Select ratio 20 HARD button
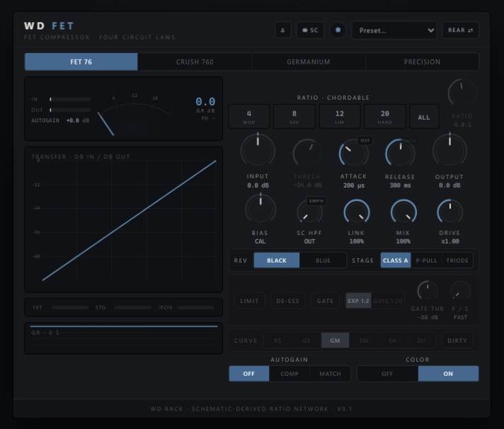Viewport: 504px width, 429px height. pyautogui.click(x=385, y=117)
